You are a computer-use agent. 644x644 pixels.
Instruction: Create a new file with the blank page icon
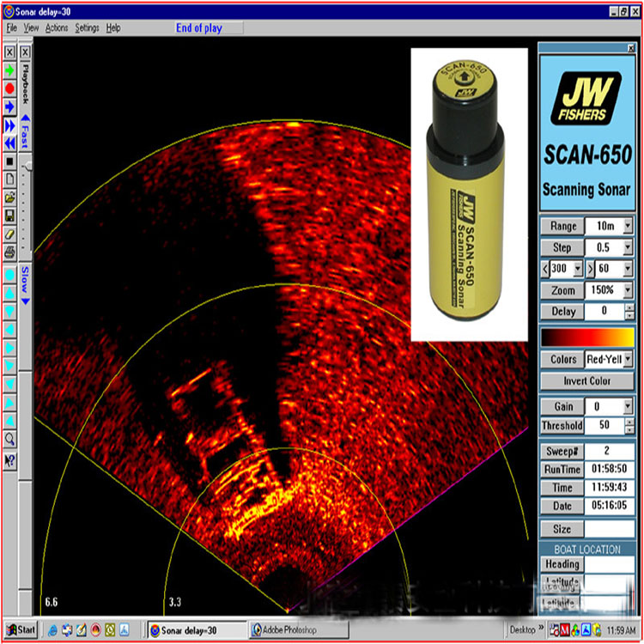(9, 179)
